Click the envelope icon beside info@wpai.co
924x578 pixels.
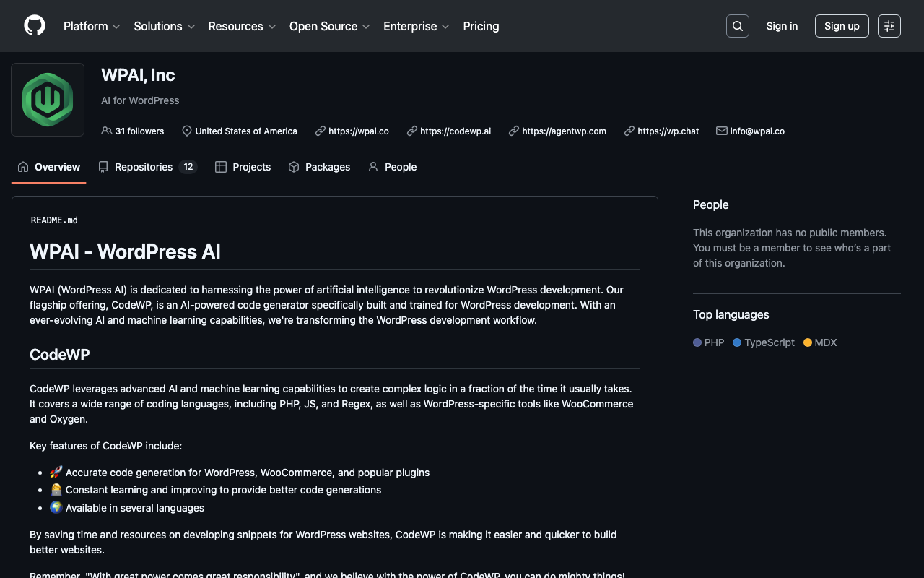(x=721, y=131)
